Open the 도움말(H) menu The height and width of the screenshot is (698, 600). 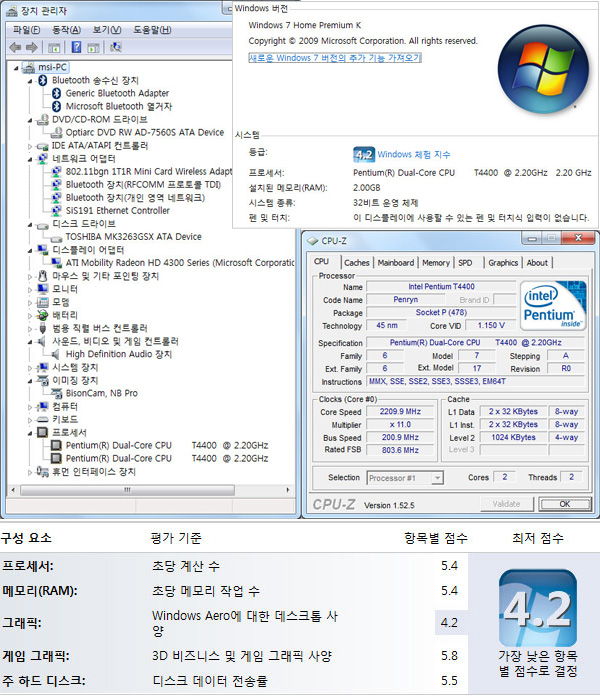point(152,30)
